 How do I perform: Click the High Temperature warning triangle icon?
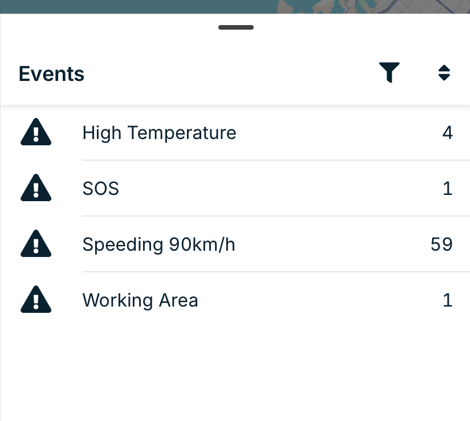36,132
